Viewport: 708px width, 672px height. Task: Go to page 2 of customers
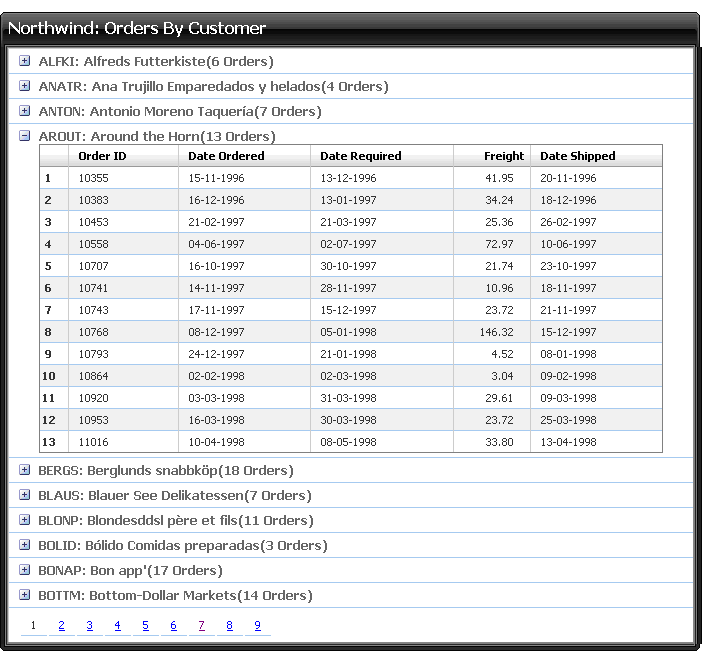click(x=61, y=626)
